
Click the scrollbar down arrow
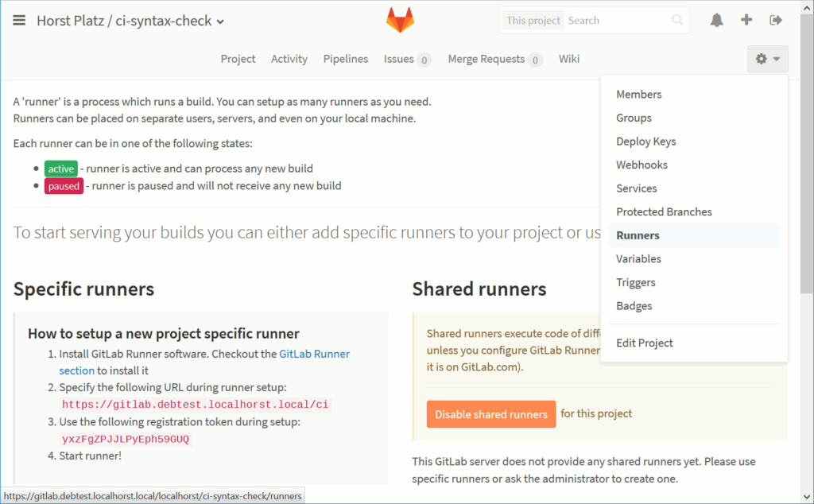[808, 497]
